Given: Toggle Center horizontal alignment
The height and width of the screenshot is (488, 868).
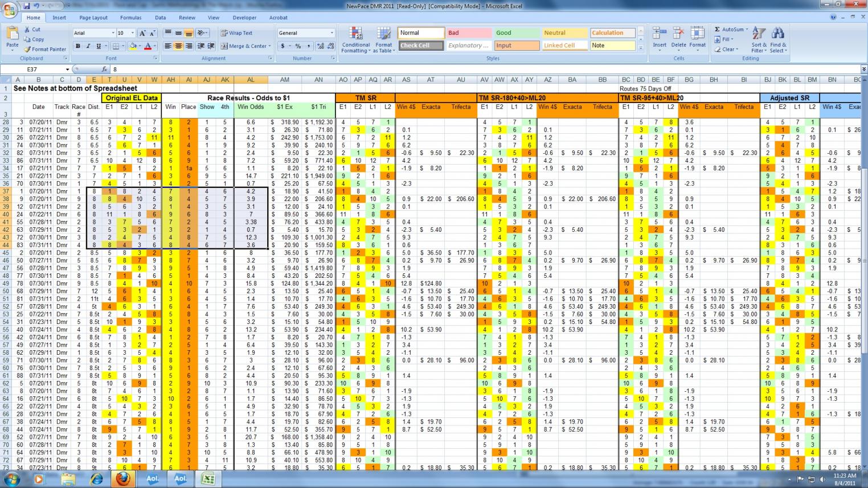Looking at the screenshot, I should 178,46.
